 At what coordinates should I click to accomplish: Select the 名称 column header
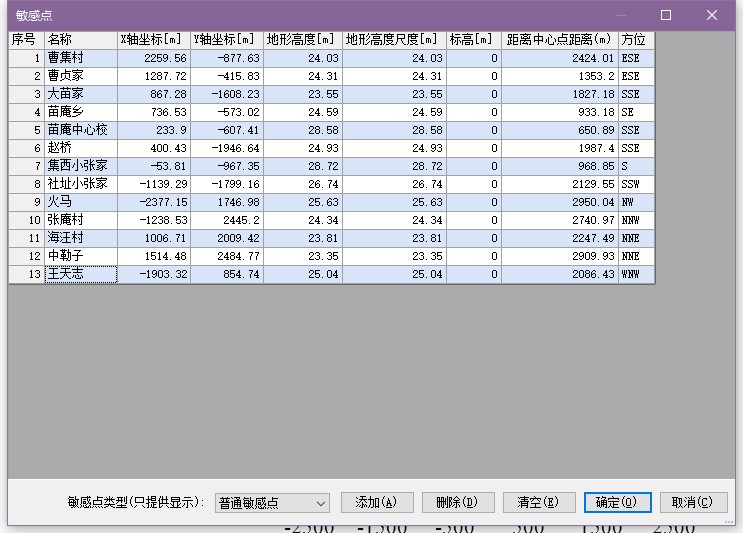tap(80, 40)
